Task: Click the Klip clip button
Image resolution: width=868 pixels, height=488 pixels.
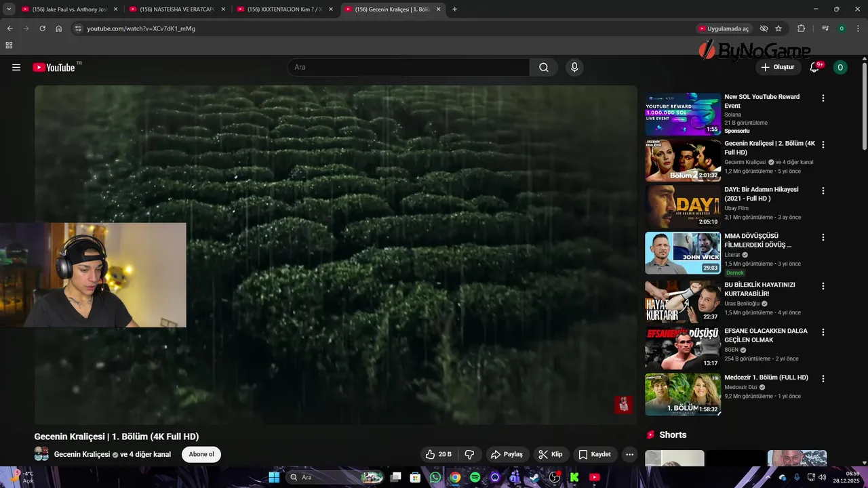Action: pos(550,454)
